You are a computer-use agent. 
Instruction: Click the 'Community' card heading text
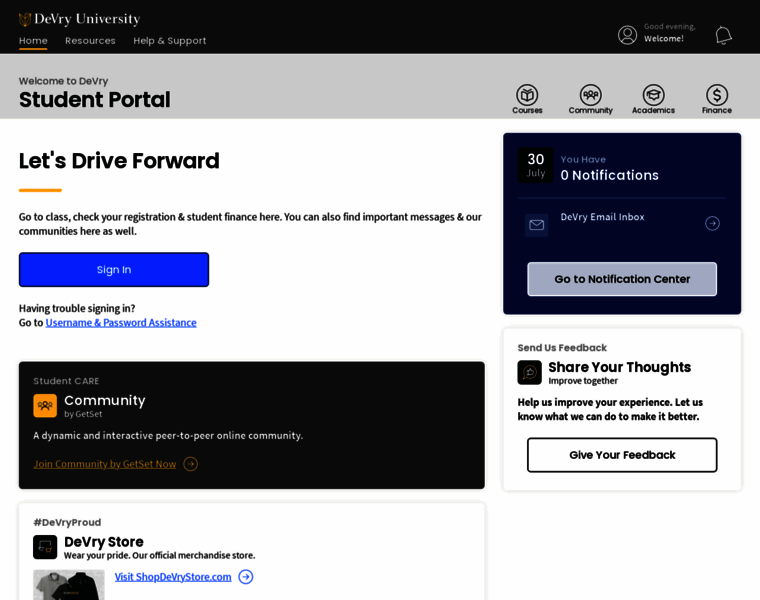(105, 400)
